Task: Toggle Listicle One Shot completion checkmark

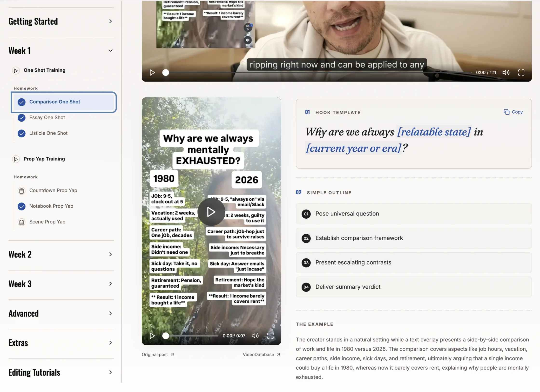Action: (21, 134)
